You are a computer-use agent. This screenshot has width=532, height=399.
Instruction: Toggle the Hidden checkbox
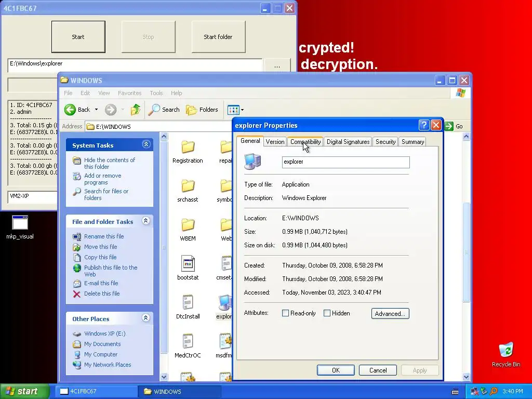click(x=327, y=313)
